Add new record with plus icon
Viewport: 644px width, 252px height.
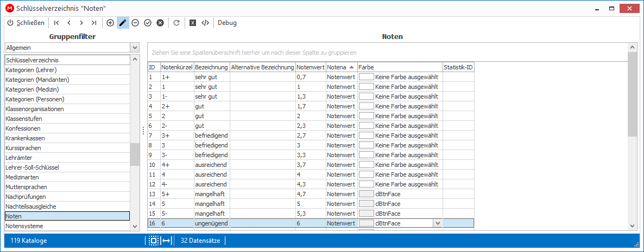point(110,23)
